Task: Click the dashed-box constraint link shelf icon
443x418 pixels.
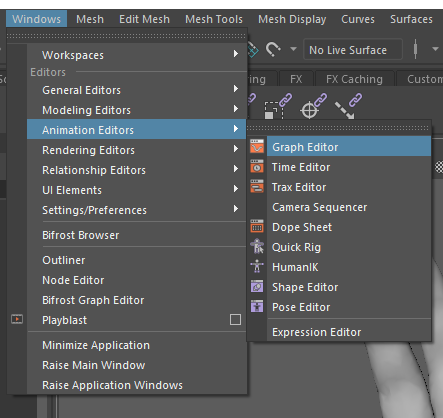Action: click(x=278, y=106)
